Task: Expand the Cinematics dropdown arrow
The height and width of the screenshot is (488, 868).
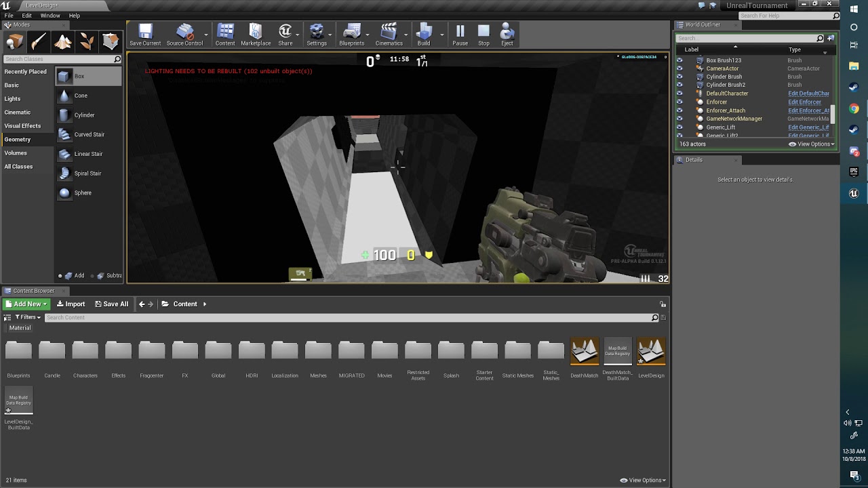Action: coord(407,35)
